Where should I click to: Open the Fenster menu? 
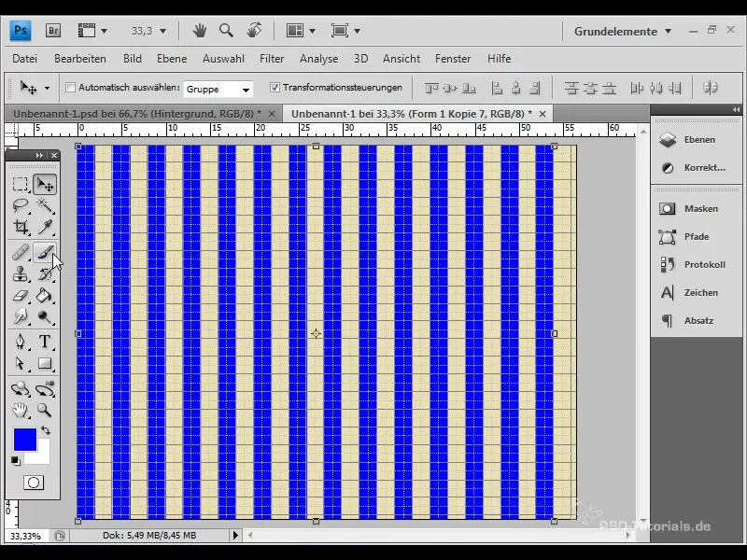(x=453, y=59)
